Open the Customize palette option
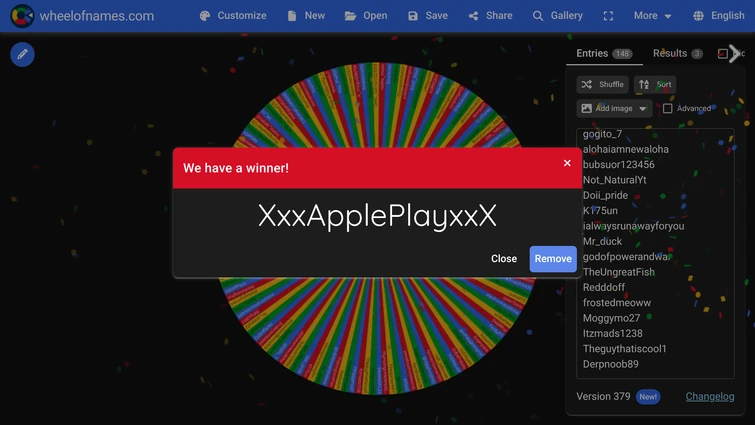 233,16
